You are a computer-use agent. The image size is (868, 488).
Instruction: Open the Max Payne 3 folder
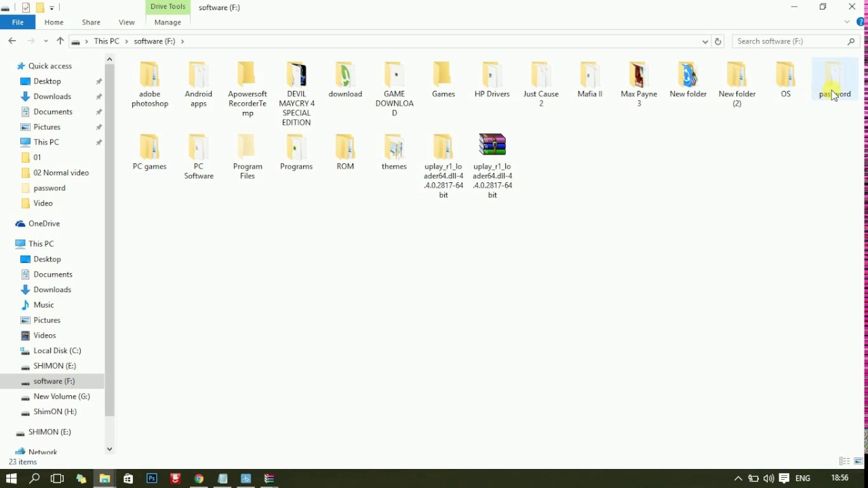(639, 84)
